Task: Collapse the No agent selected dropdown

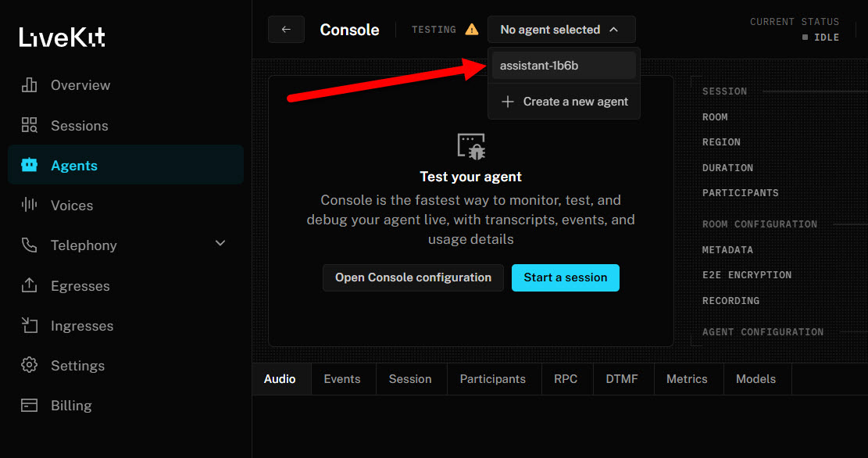Action: point(561,30)
